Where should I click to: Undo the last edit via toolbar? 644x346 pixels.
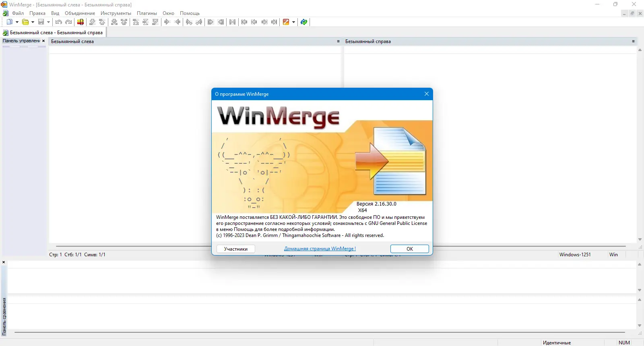coord(59,22)
